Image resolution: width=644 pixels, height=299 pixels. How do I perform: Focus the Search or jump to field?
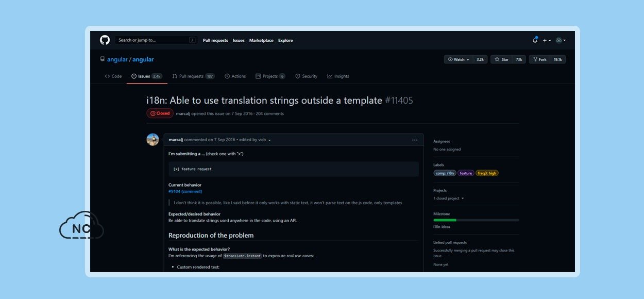point(157,40)
